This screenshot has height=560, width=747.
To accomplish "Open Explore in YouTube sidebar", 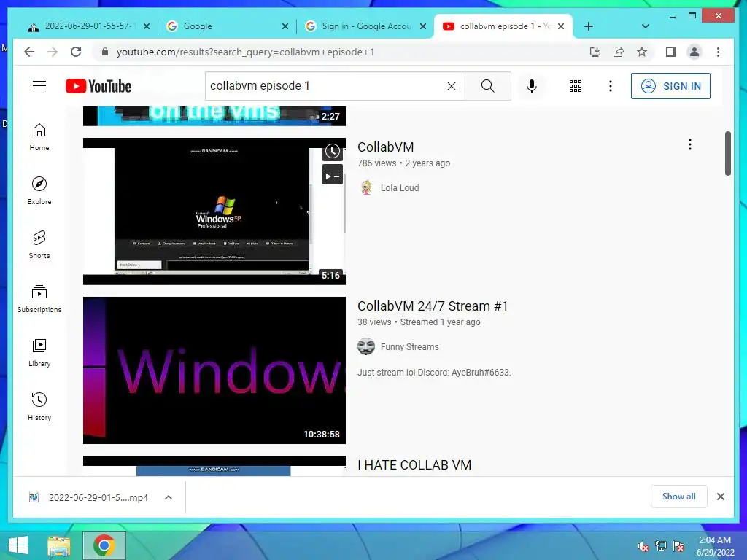I will (x=39, y=191).
